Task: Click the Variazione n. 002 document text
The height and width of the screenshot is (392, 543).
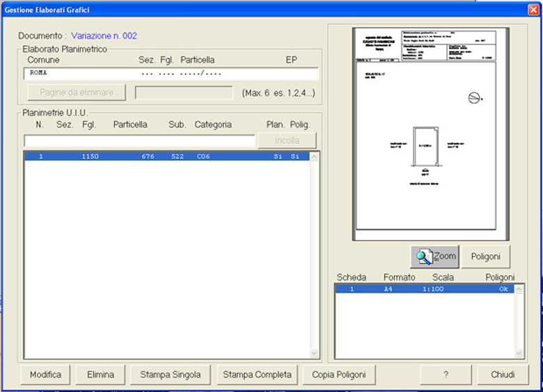Action: click(x=104, y=36)
